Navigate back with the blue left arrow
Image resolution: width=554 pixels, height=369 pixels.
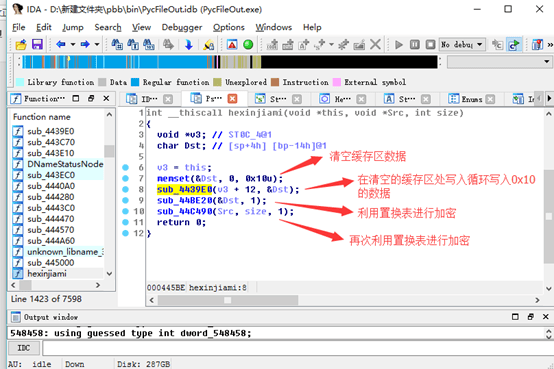click(61, 45)
